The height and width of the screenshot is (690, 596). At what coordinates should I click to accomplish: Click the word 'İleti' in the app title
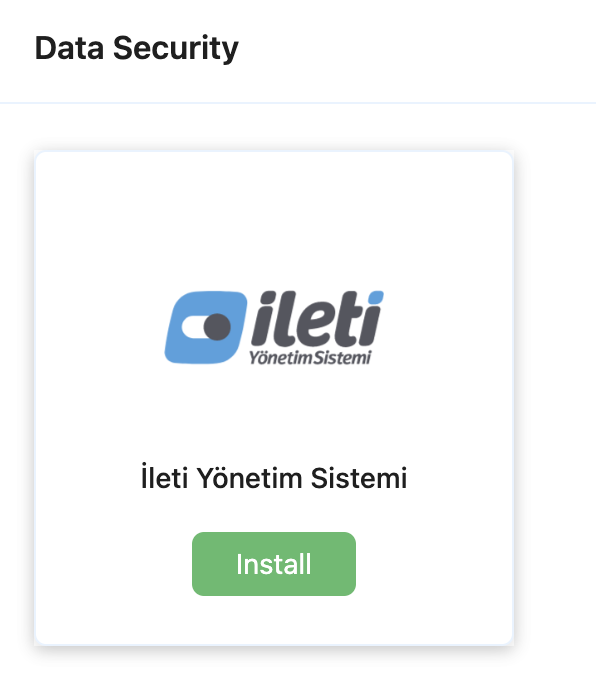164,477
